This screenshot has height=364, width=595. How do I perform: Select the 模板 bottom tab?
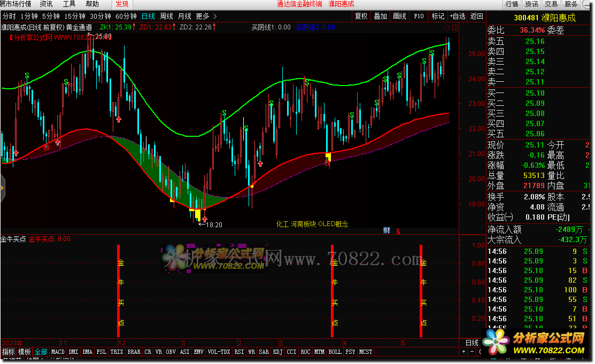(x=25, y=352)
